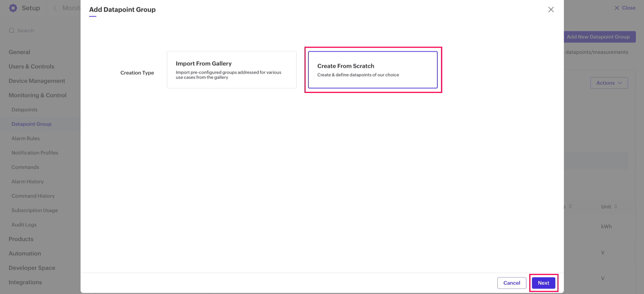Go to Alarm Rules menu item
The height and width of the screenshot is (294, 644).
[25, 138]
